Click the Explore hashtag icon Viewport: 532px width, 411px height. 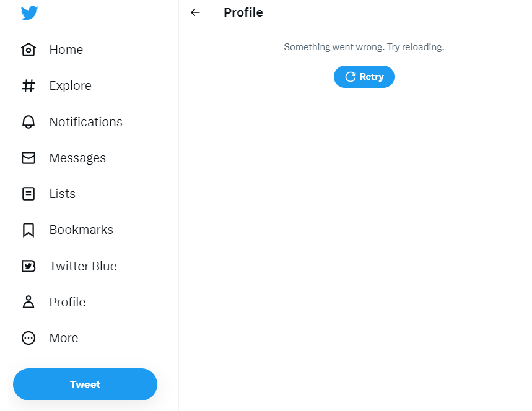(x=28, y=85)
